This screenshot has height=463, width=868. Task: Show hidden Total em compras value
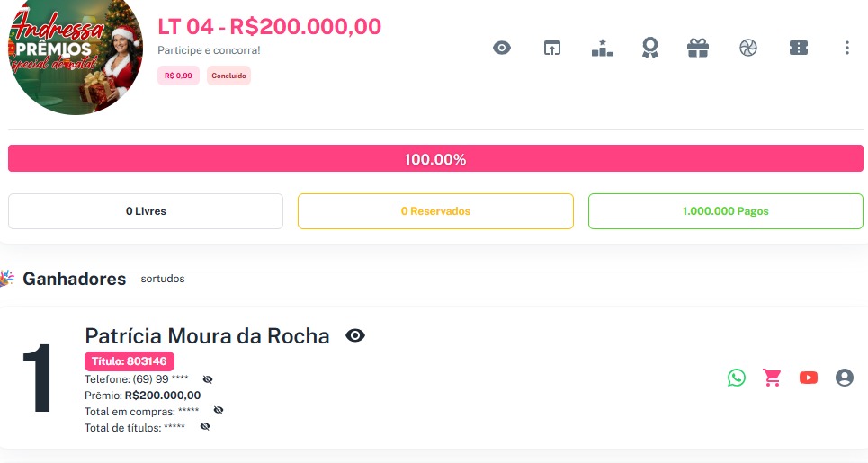tap(219, 410)
